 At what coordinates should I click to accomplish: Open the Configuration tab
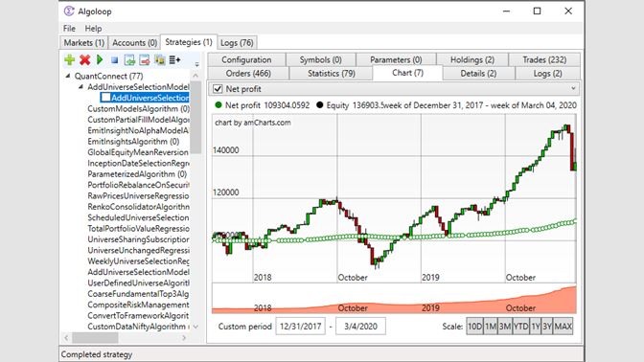click(x=246, y=60)
